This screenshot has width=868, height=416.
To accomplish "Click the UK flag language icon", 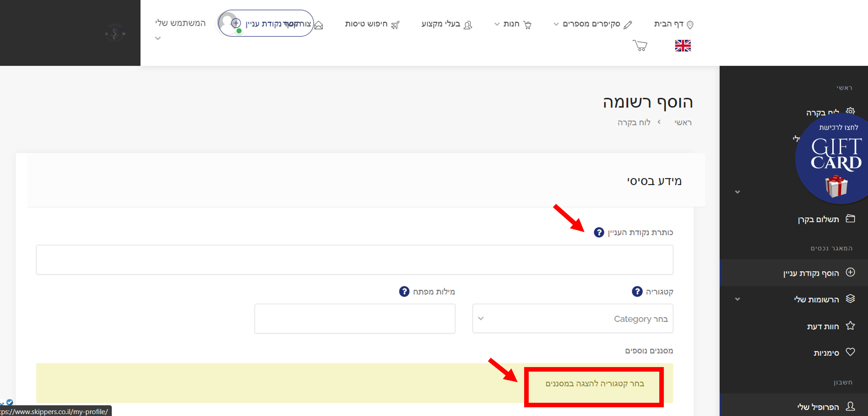I will pyautogui.click(x=683, y=46).
